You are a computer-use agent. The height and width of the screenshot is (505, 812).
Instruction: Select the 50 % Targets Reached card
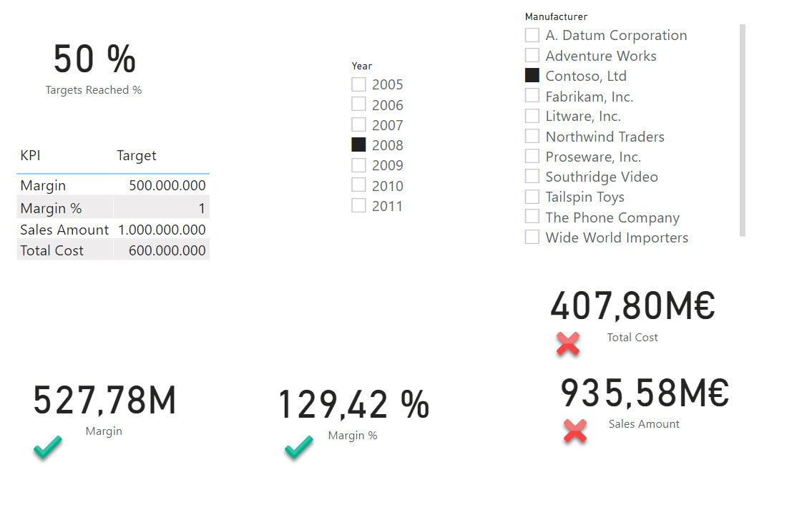tap(94, 59)
